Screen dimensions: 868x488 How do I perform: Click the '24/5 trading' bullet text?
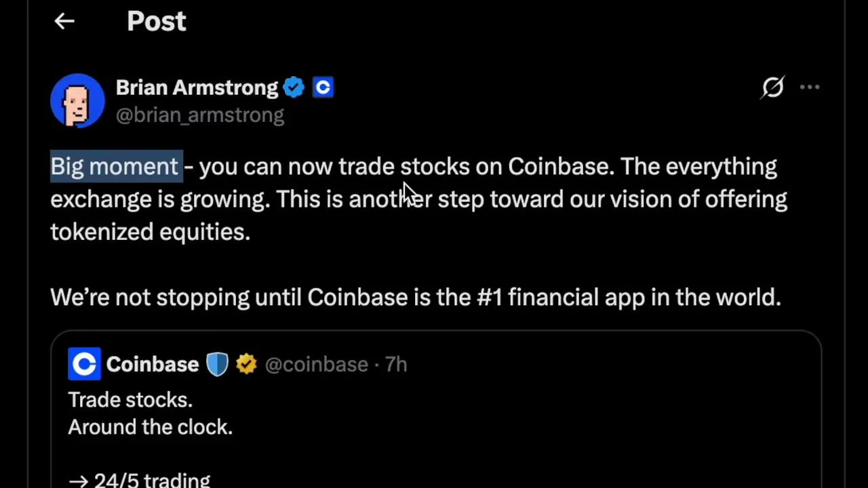click(152, 479)
